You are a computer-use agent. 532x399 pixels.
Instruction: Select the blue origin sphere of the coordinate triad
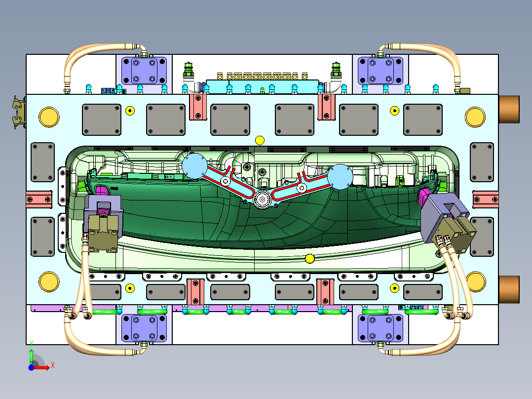pos(31,367)
